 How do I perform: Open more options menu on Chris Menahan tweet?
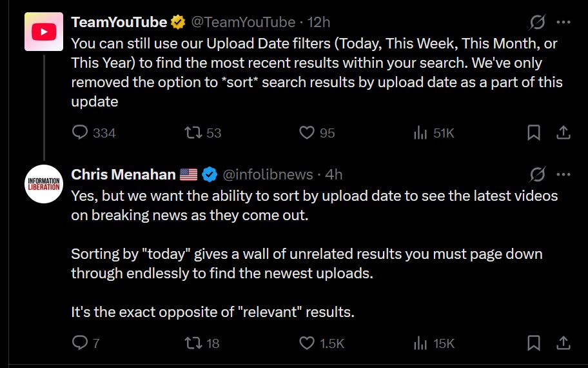click(563, 174)
